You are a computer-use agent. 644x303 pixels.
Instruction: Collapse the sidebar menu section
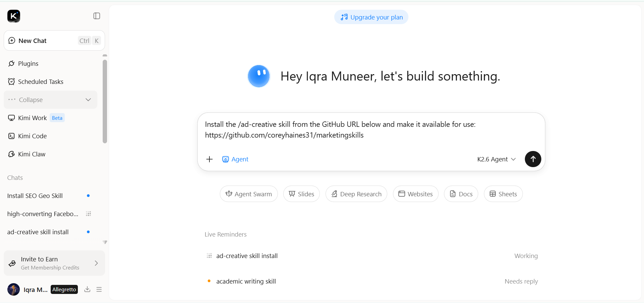pyautogui.click(x=50, y=100)
